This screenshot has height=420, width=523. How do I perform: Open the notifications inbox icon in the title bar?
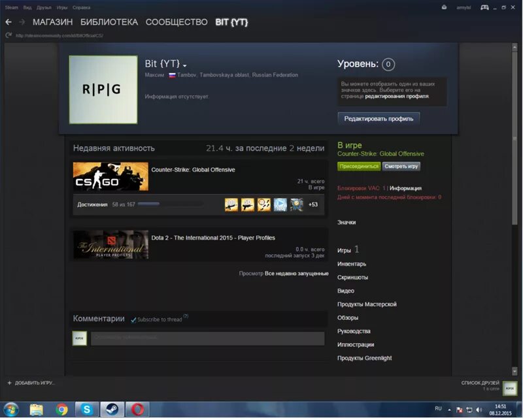click(x=444, y=7)
